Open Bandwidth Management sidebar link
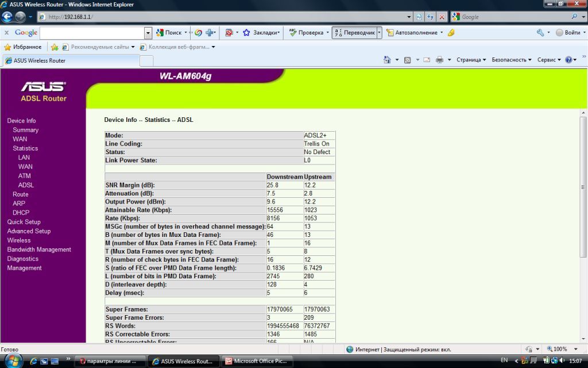588x368 pixels. coord(39,250)
